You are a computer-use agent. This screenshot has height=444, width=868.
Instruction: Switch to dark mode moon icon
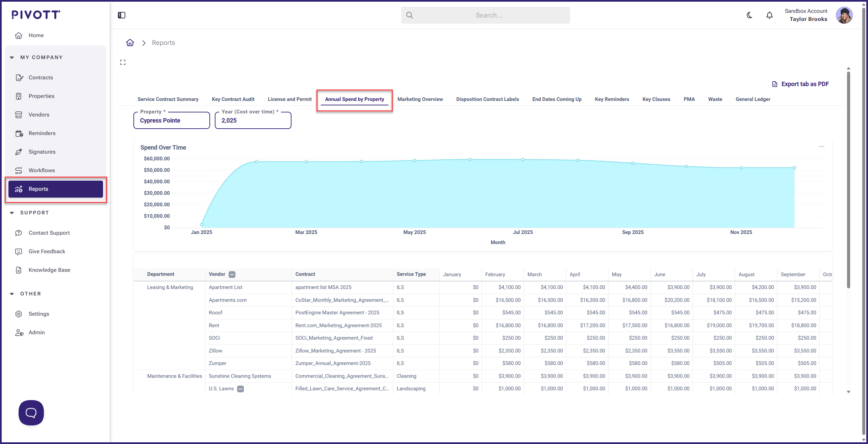coord(749,15)
